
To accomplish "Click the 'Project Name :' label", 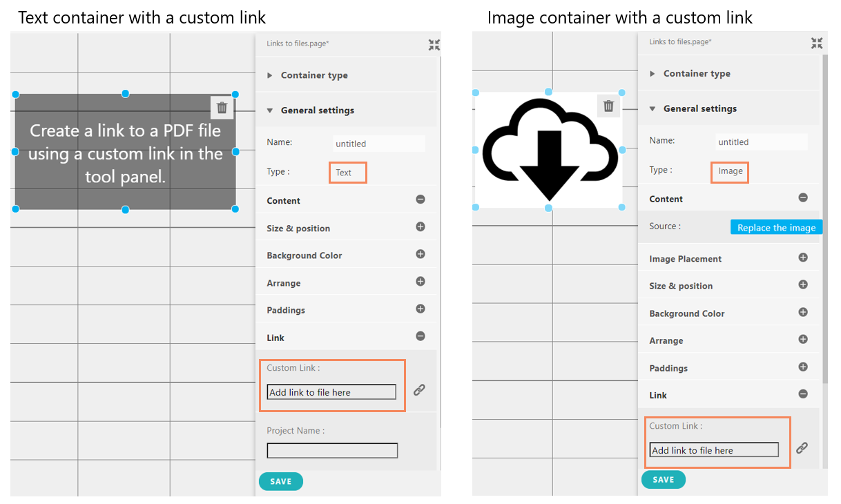I will (x=296, y=430).
